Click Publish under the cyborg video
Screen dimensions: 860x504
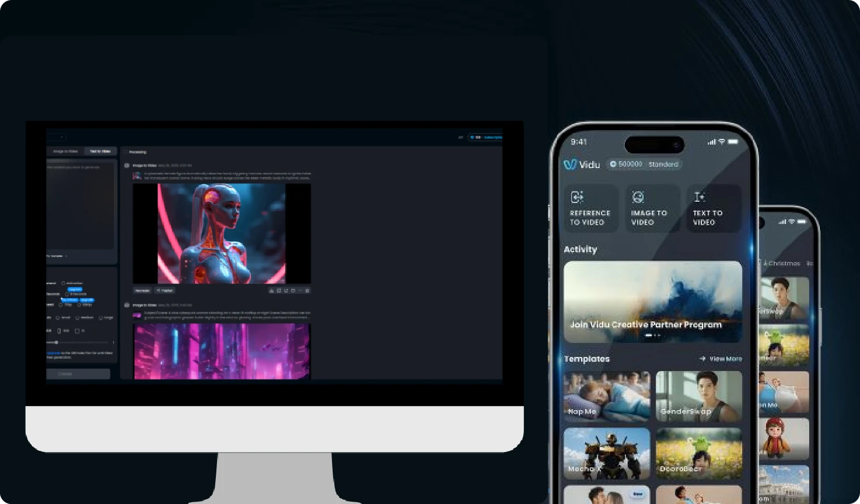(165, 290)
